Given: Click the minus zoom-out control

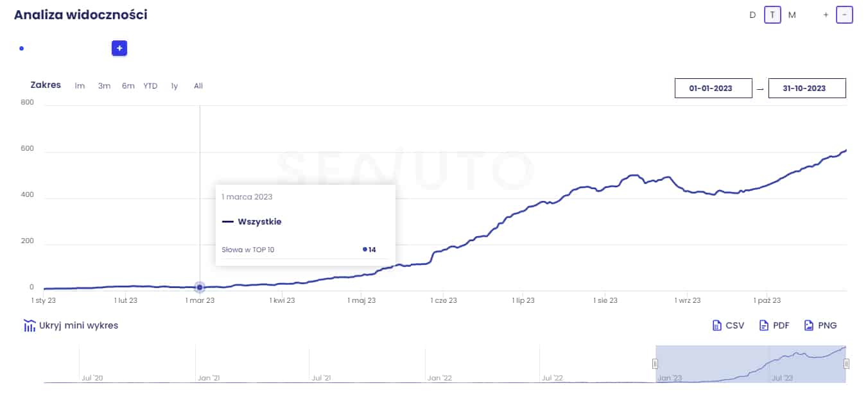Looking at the screenshot, I should click(844, 15).
